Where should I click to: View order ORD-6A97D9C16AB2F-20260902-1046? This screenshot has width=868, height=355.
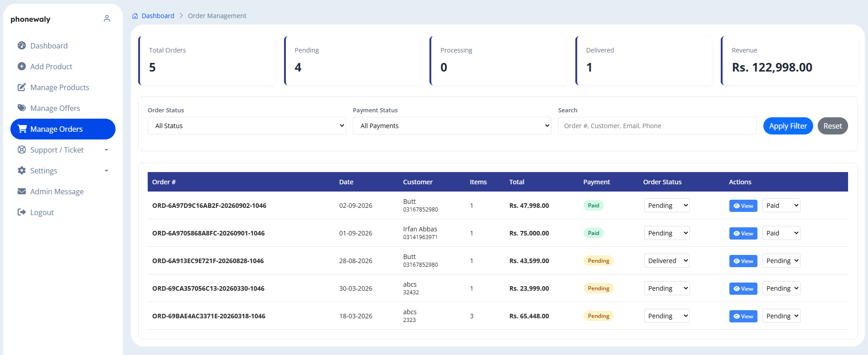tap(743, 206)
